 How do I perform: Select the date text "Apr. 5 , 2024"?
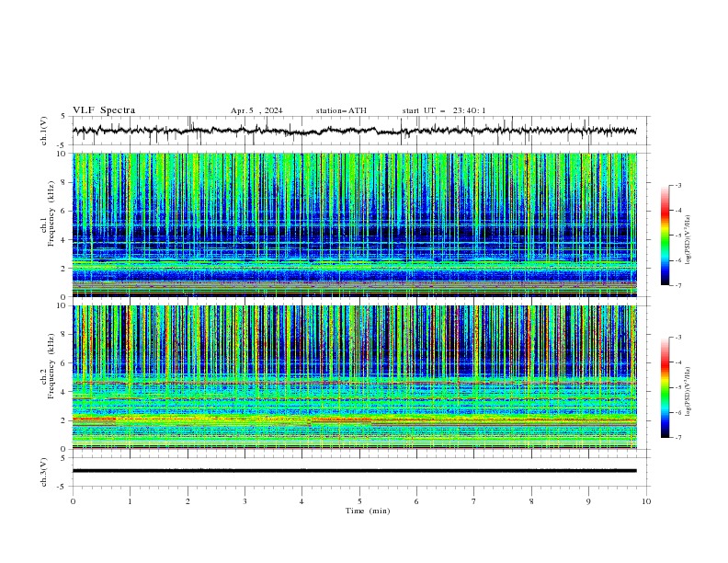pyautogui.click(x=256, y=110)
